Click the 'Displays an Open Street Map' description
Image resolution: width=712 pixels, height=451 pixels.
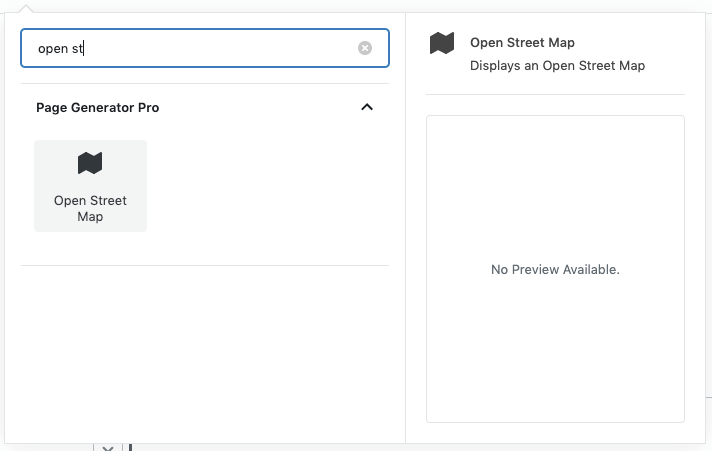[557, 66]
